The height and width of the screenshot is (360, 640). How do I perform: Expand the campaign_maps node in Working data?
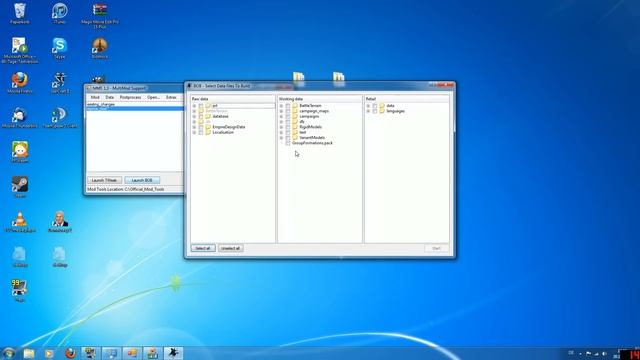281,111
